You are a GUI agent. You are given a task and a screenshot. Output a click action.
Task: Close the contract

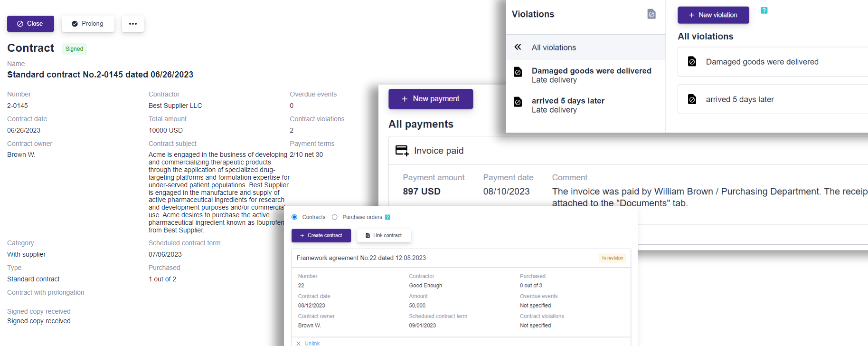(30, 24)
